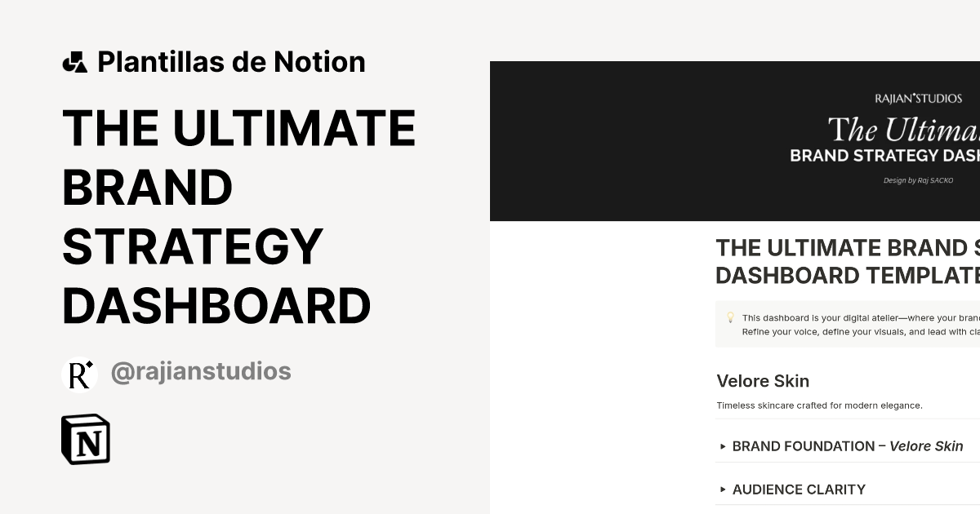Click the small black spade glyph before Plantillas
The height and width of the screenshot is (514, 980).
click(x=76, y=60)
